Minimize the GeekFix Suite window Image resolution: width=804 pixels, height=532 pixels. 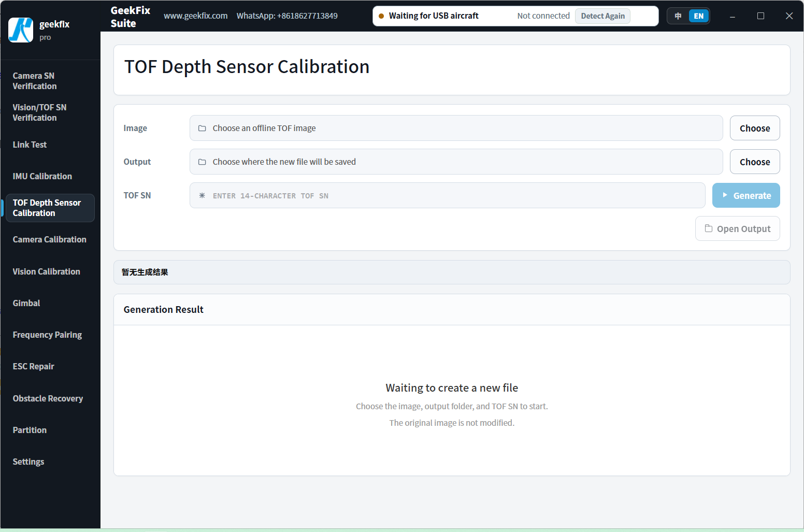pos(733,16)
